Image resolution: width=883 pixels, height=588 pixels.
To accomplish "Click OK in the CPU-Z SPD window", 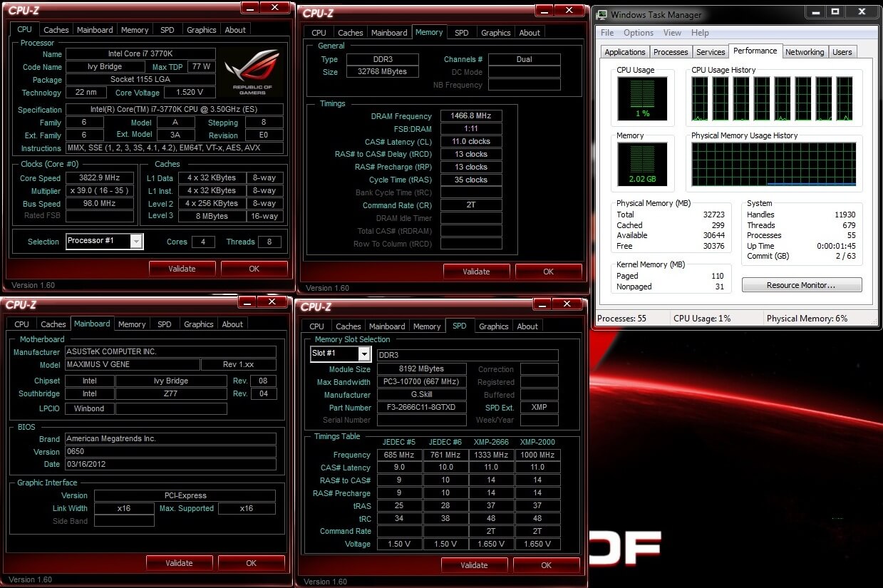I will (546, 565).
